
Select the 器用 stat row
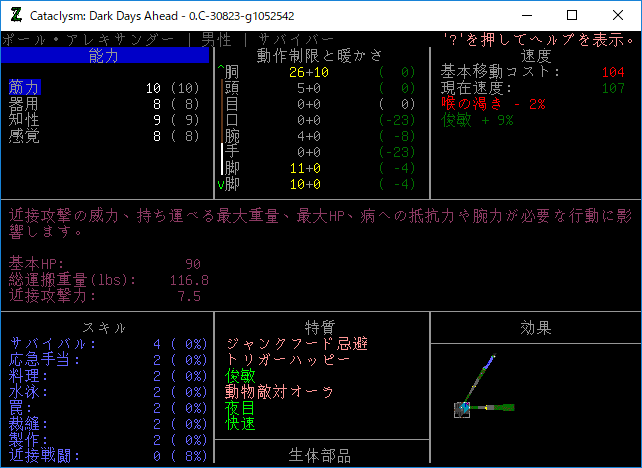coord(24,104)
